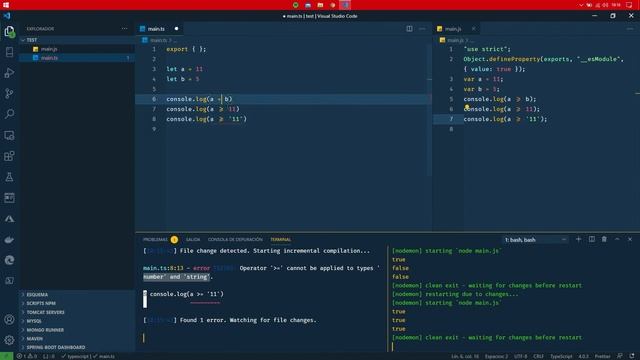Image resolution: width=640 pixels, height=360 pixels.
Task: Open the Testing flask view
Action: point(9,177)
